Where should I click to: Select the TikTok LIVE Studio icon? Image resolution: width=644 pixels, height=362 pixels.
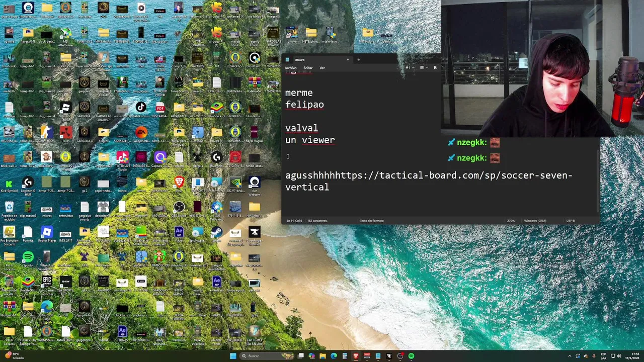122,161
